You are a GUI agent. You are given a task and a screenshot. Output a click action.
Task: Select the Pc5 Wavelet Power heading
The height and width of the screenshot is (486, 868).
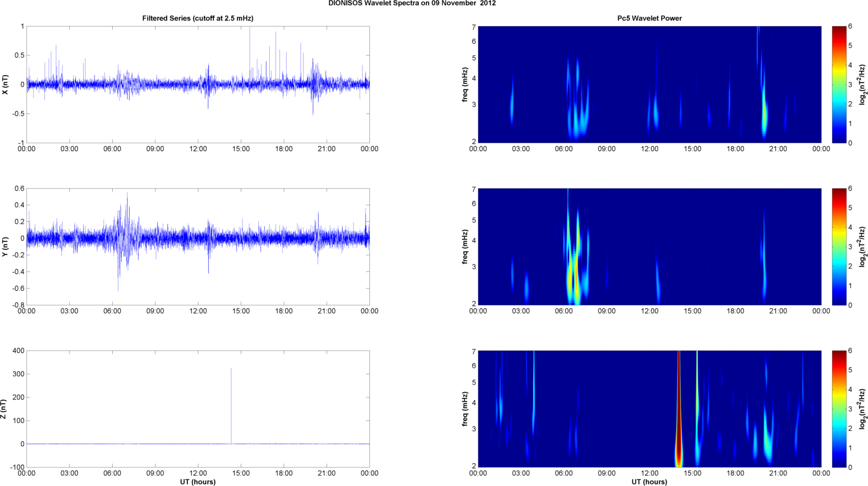click(649, 18)
